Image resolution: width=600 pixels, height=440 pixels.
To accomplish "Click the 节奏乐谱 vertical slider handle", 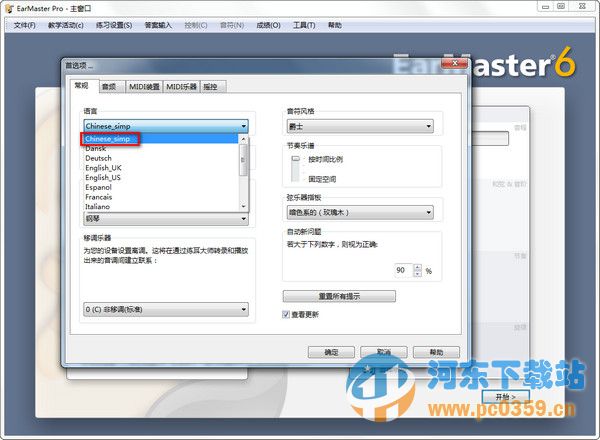I will click(x=295, y=158).
